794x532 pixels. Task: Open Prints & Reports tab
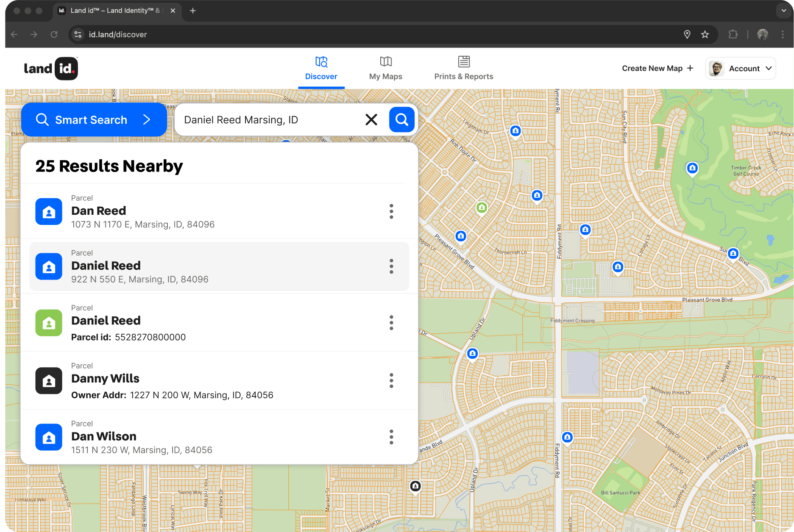coord(464,68)
